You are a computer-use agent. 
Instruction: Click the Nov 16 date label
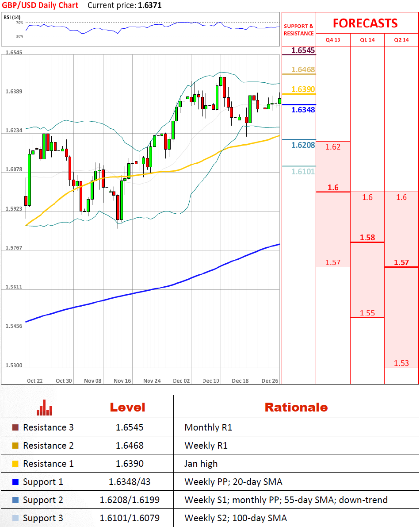click(x=122, y=381)
